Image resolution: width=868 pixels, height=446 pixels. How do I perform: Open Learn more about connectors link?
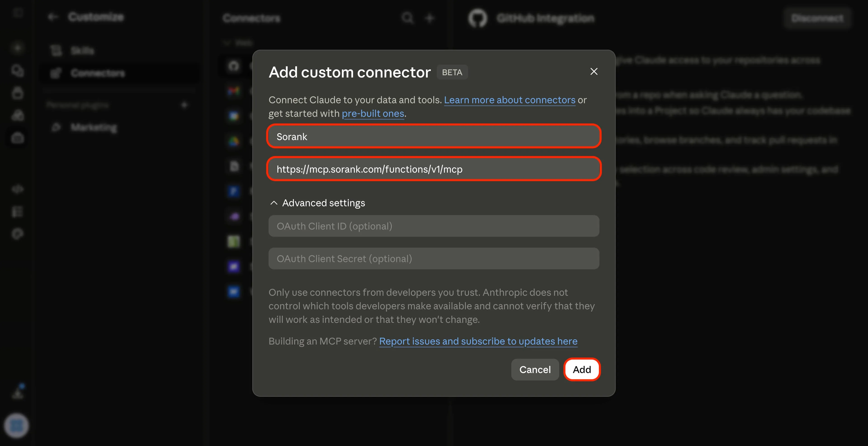click(509, 100)
